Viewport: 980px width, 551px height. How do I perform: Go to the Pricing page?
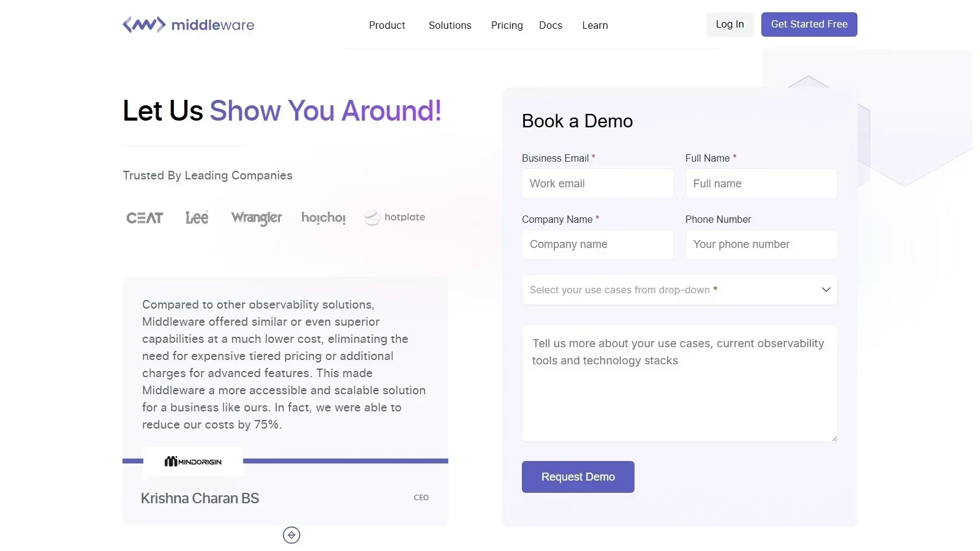pos(507,25)
